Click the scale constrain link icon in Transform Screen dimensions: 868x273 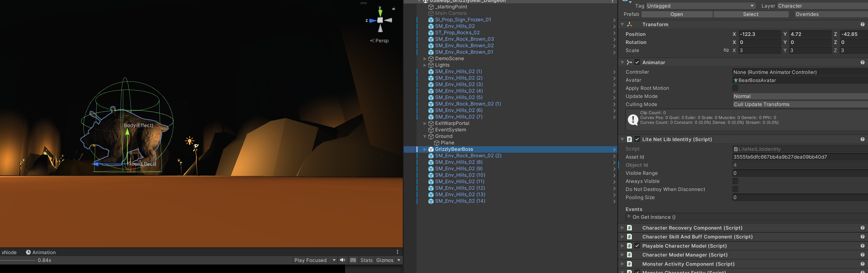pos(726,50)
